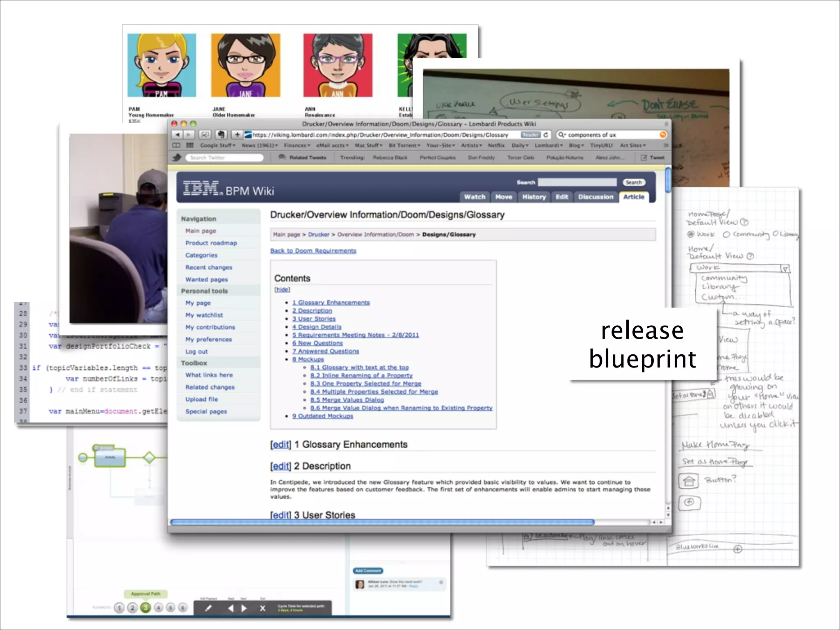Click the Netflix bookmark
The width and height of the screenshot is (840, 630).
(496, 145)
